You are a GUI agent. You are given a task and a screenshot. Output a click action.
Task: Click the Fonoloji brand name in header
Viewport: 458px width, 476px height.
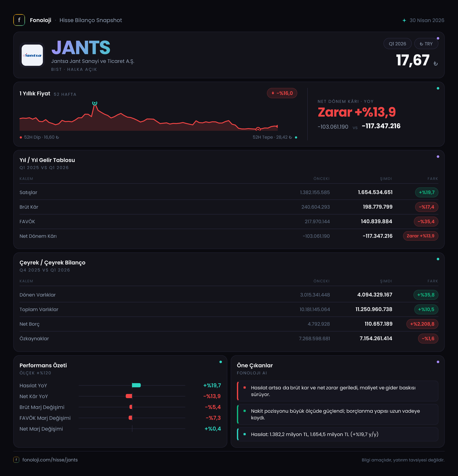pos(41,20)
